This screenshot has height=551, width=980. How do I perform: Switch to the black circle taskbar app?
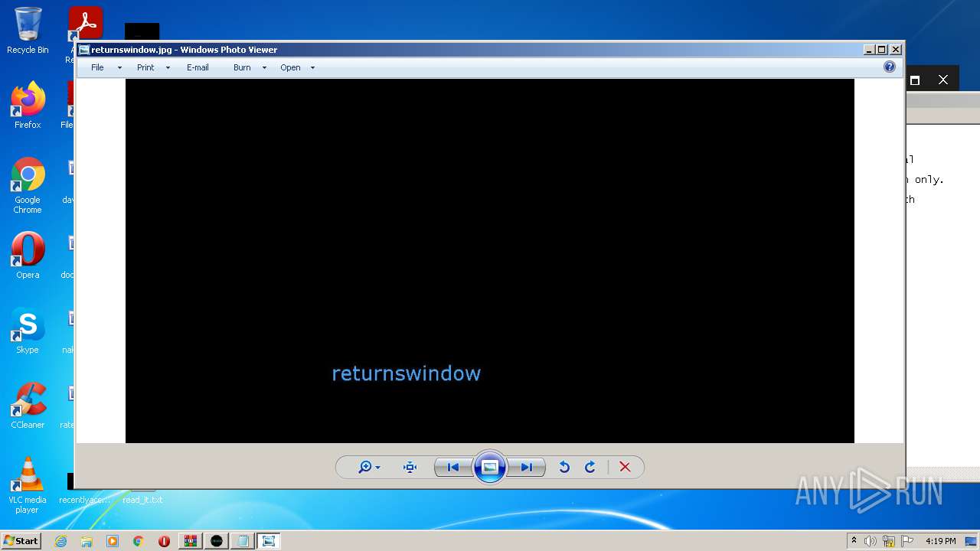217,541
